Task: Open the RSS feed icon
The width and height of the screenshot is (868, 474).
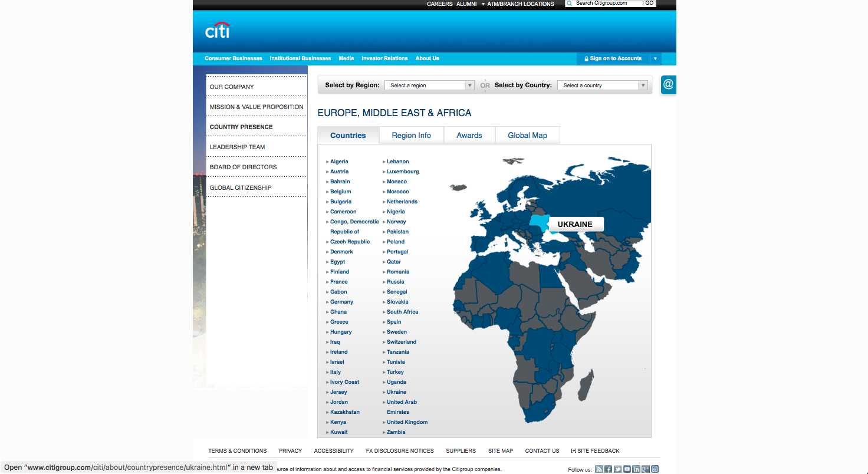Action: (x=599, y=469)
